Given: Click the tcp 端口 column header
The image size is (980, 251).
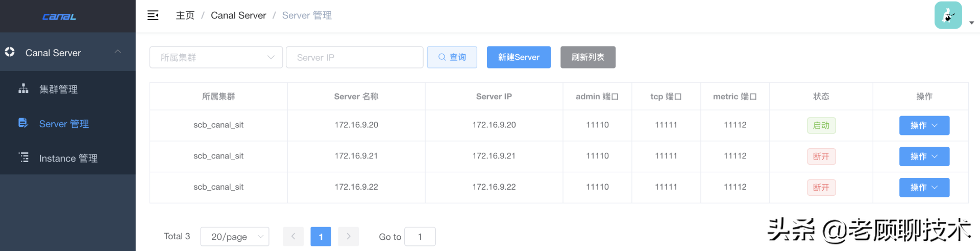Looking at the screenshot, I should point(666,97).
